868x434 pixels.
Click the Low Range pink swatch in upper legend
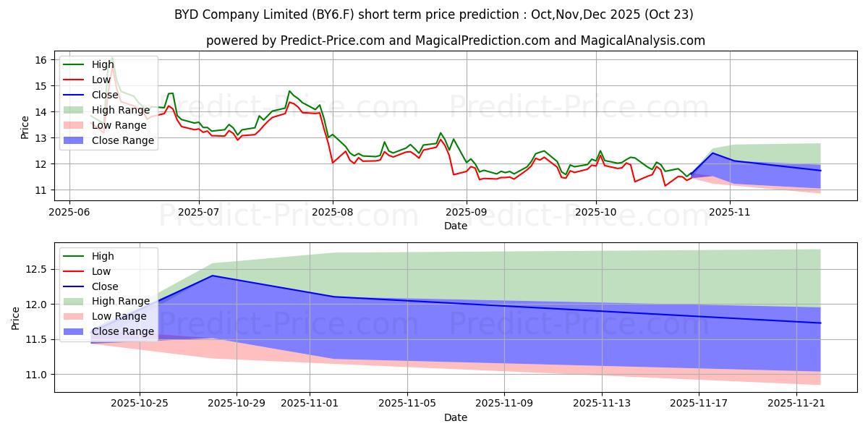(x=75, y=125)
